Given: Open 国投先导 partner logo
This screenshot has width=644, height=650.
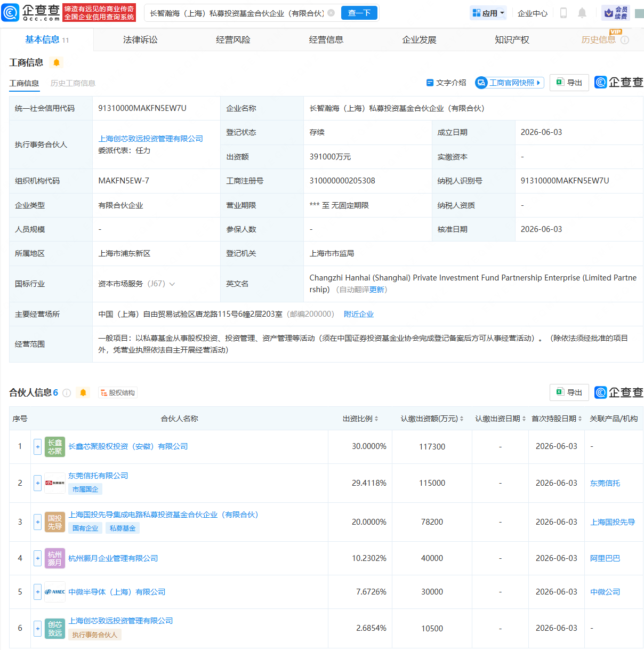Looking at the screenshot, I should click(55, 522).
